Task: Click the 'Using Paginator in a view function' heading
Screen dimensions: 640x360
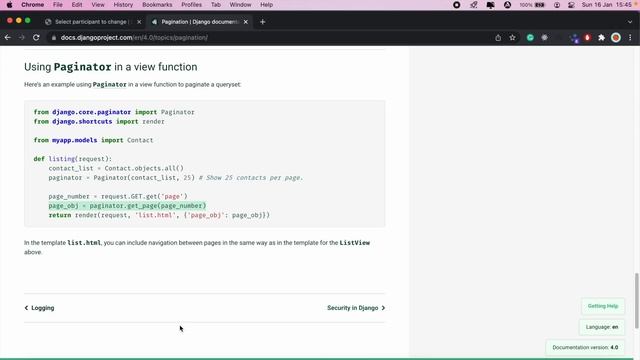Action: click(x=111, y=67)
